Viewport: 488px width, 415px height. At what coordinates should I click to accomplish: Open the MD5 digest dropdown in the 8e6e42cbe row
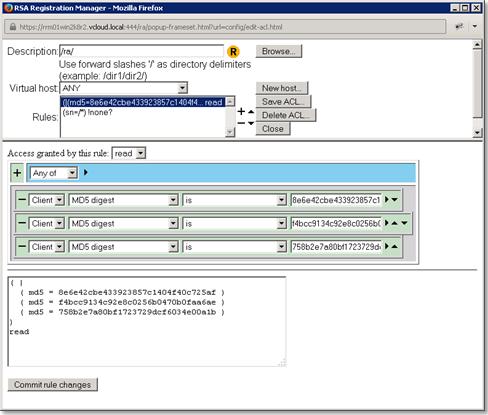(123, 200)
